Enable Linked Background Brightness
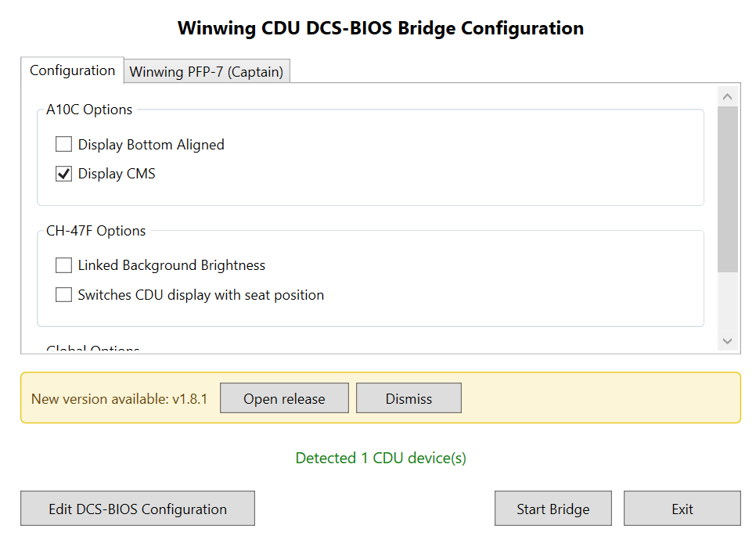The image size is (756, 536). 63,266
